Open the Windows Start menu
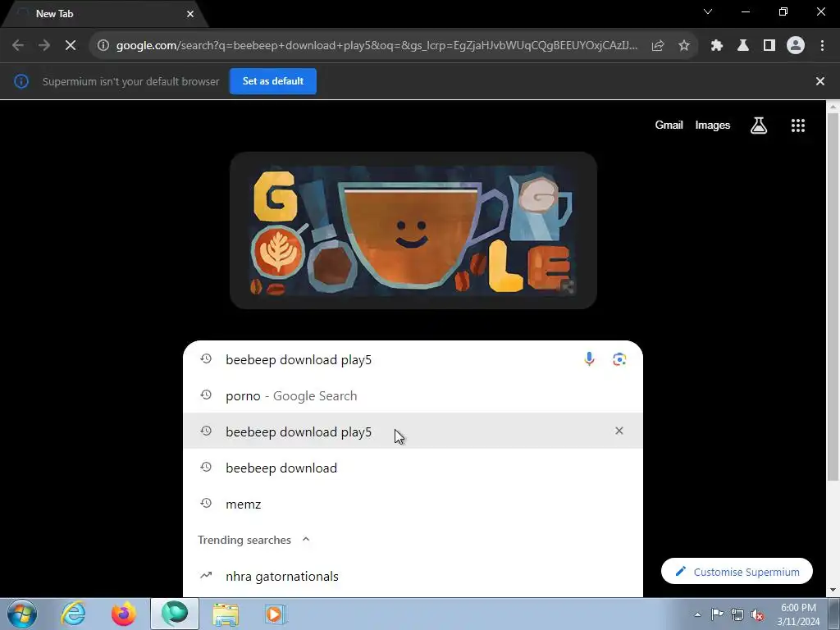 click(x=22, y=614)
